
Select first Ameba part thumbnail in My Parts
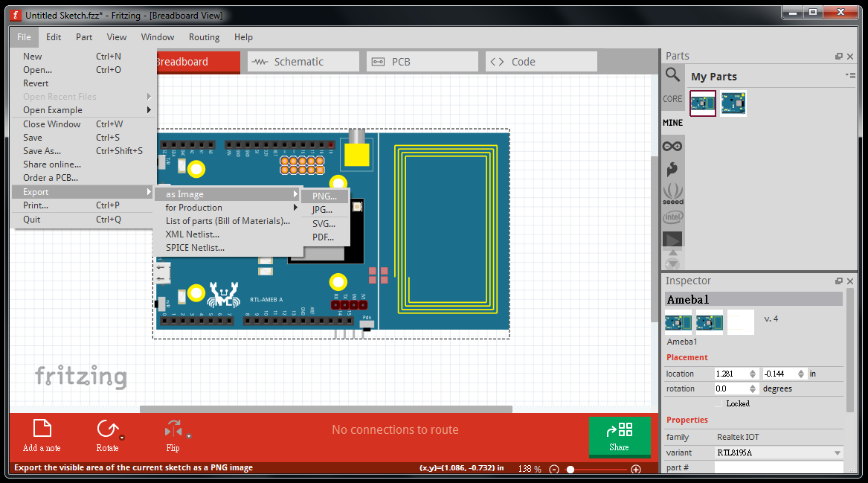point(703,103)
